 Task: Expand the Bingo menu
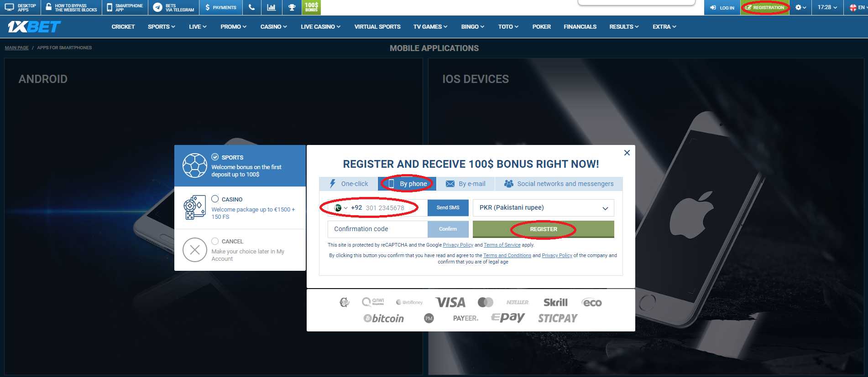(x=473, y=27)
